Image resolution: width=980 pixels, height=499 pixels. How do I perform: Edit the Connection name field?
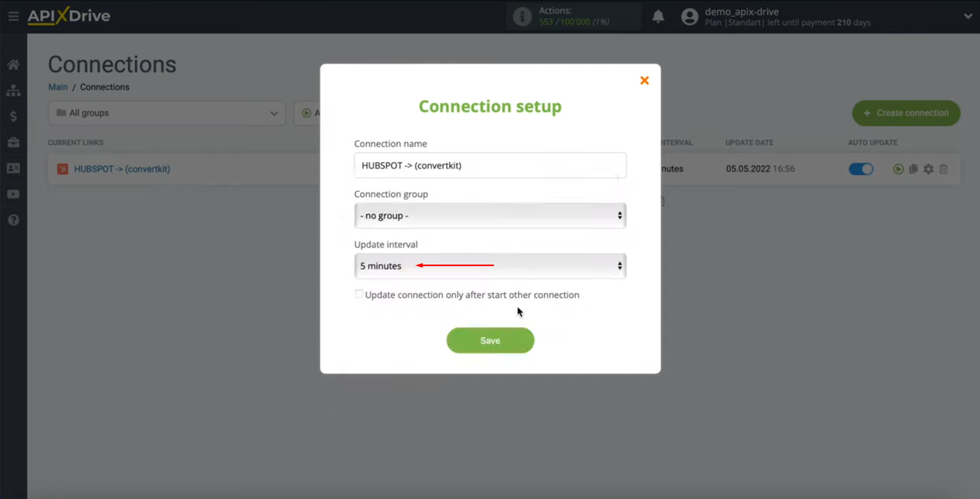click(x=489, y=165)
